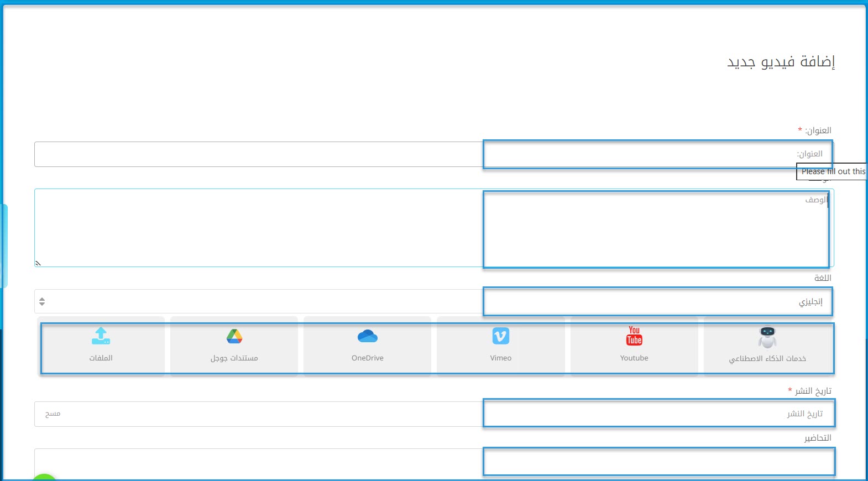Click the إضافة فيديو جديد page heading
This screenshot has height=481, width=868.
[x=780, y=61]
